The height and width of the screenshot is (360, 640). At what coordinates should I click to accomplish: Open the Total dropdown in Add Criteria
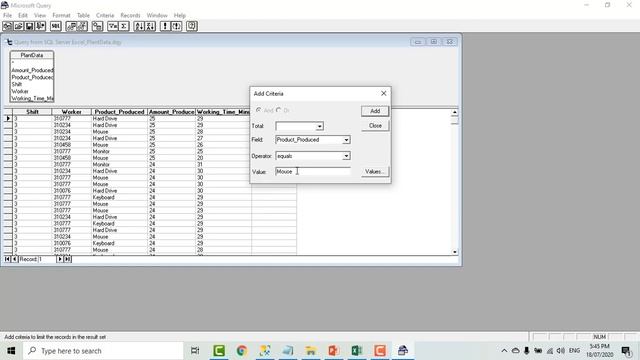click(x=320, y=127)
